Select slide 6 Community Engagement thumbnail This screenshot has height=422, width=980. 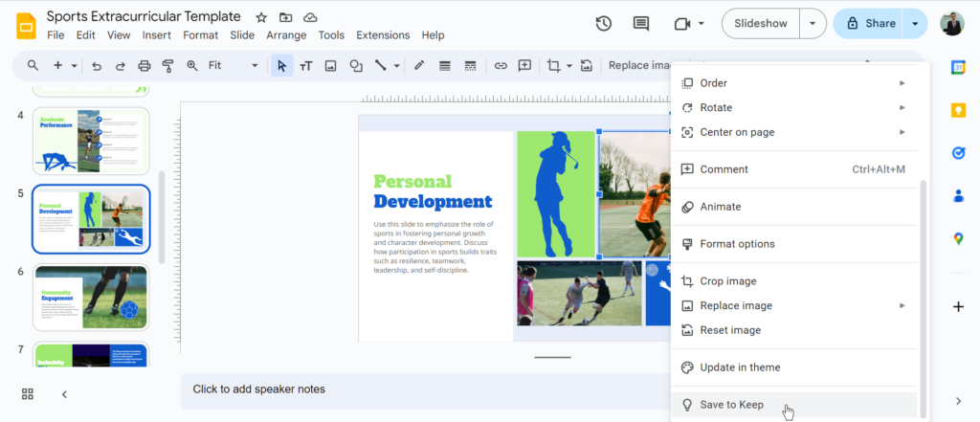click(91, 298)
